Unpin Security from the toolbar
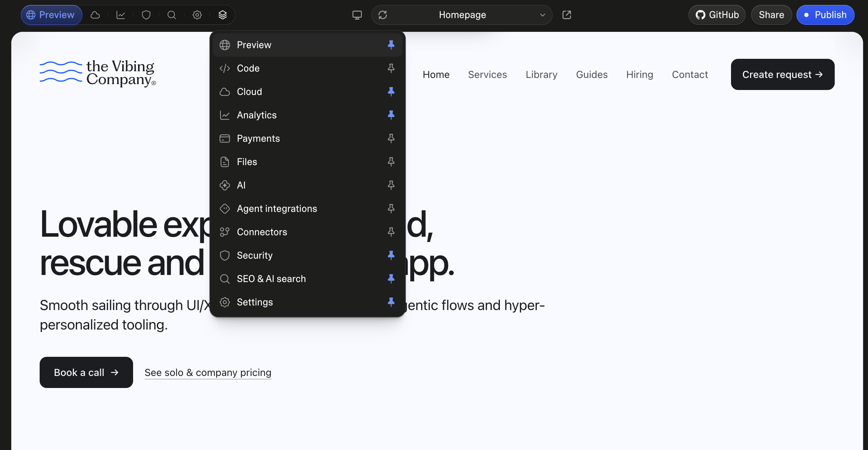This screenshot has height=450, width=868. tap(391, 255)
